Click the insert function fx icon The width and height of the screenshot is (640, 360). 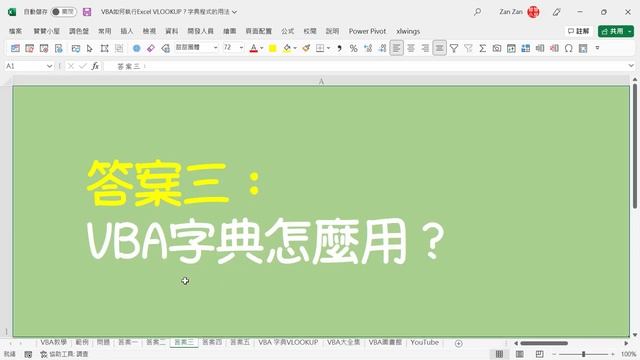tap(95, 66)
